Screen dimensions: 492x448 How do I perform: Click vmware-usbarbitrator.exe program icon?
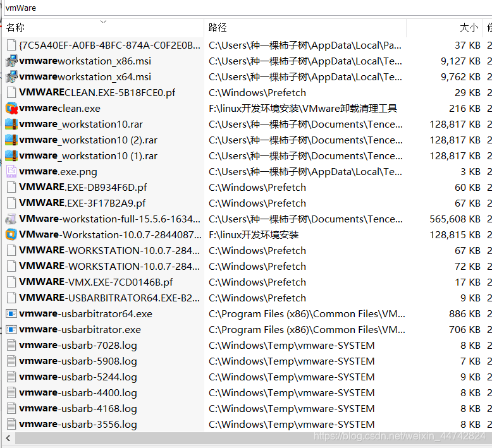11,329
